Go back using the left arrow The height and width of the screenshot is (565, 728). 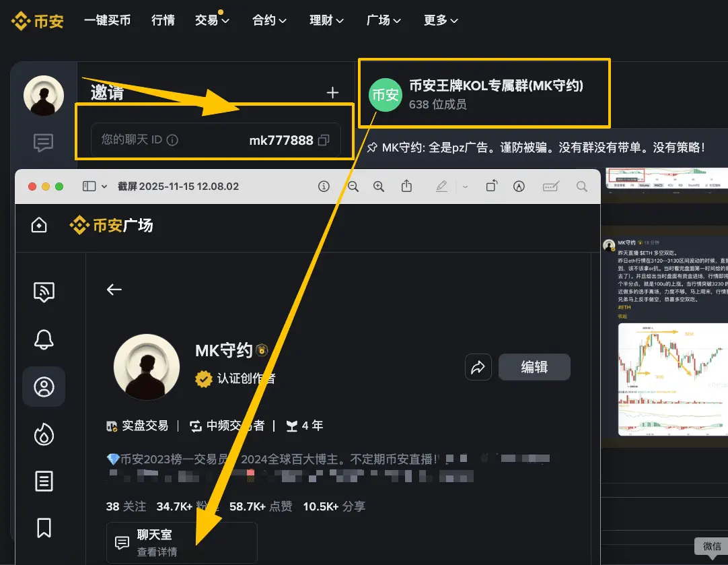(x=114, y=290)
